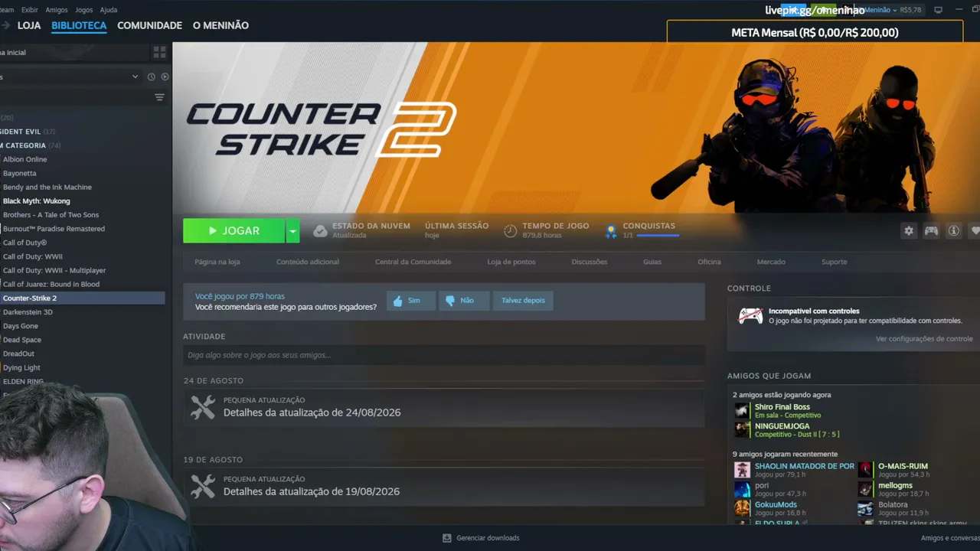The width and height of the screenshot is (980, 551).
Task: Click Shiro Final Boss avatar
Action: coord(742,411)
